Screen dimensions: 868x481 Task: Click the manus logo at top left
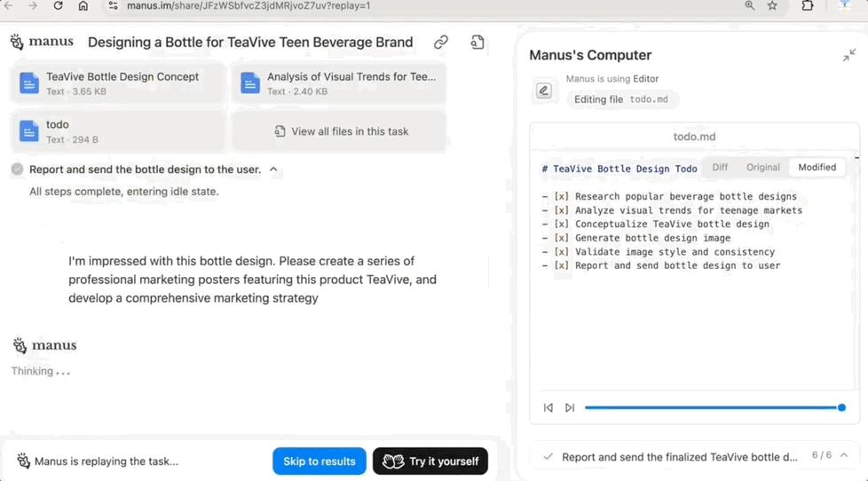coord(42,42)
